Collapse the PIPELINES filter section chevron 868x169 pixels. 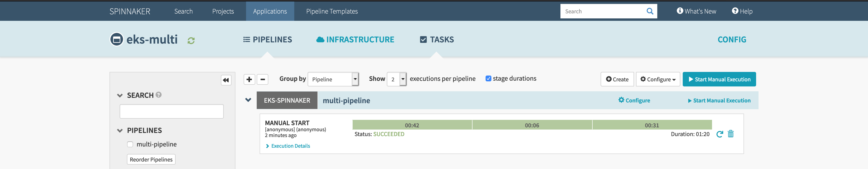click(x=120, y=131)
